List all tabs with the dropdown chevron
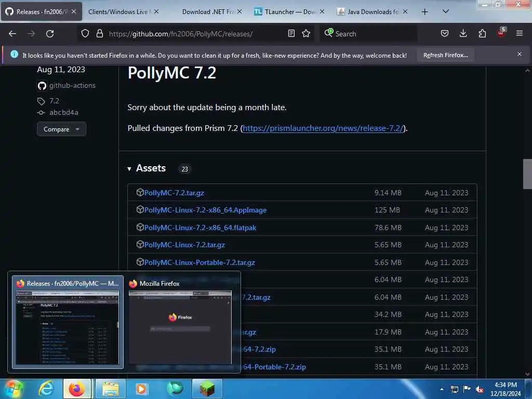Image resolution: width=532 pixels, height=399 pixels. pyautogui.click(x=446, y=11)
